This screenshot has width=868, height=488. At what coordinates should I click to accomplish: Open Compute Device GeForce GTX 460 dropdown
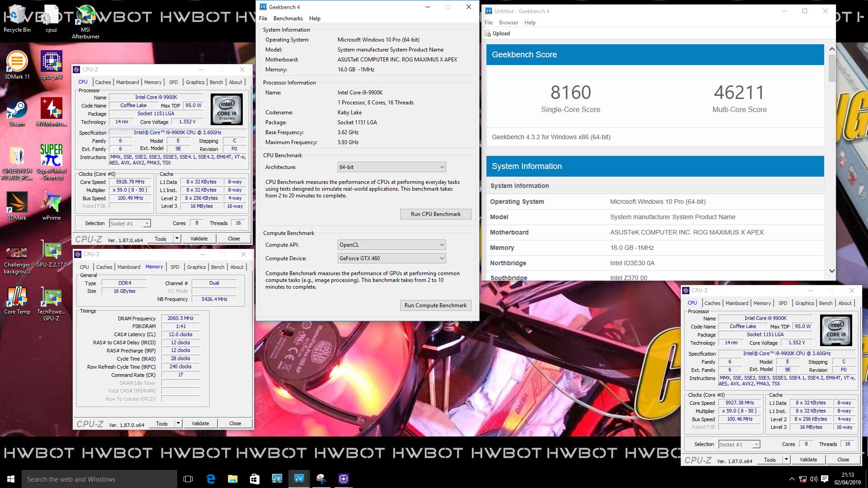tap(392, 258)
